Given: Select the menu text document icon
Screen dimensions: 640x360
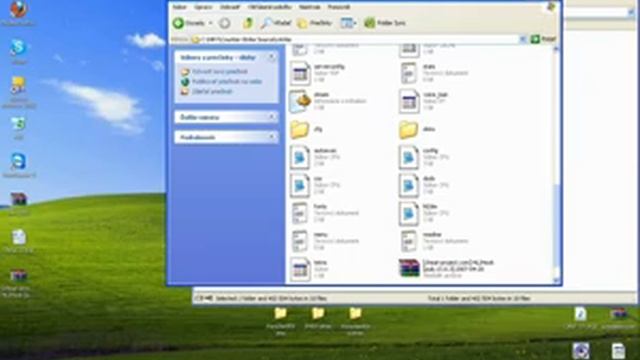Looking at the screenshot, I should tap(300, 241).
